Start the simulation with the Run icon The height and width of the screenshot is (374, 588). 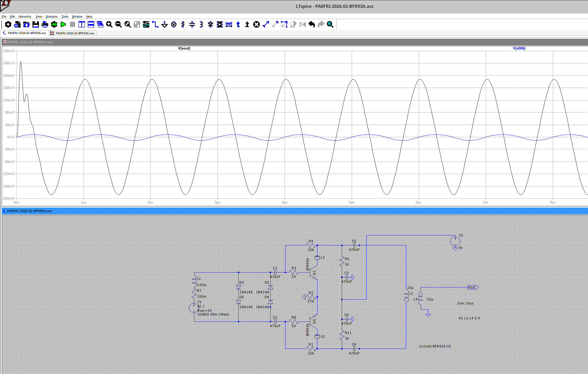tap(64, 24)
